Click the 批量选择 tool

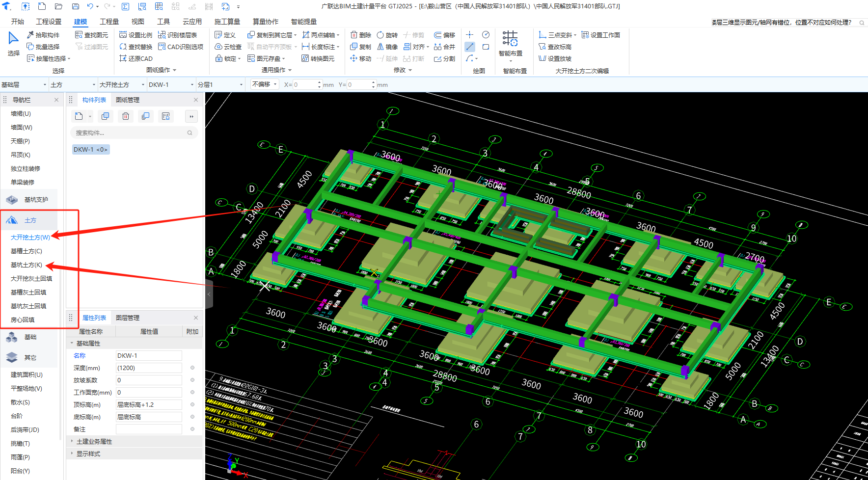tap(43, 47)
